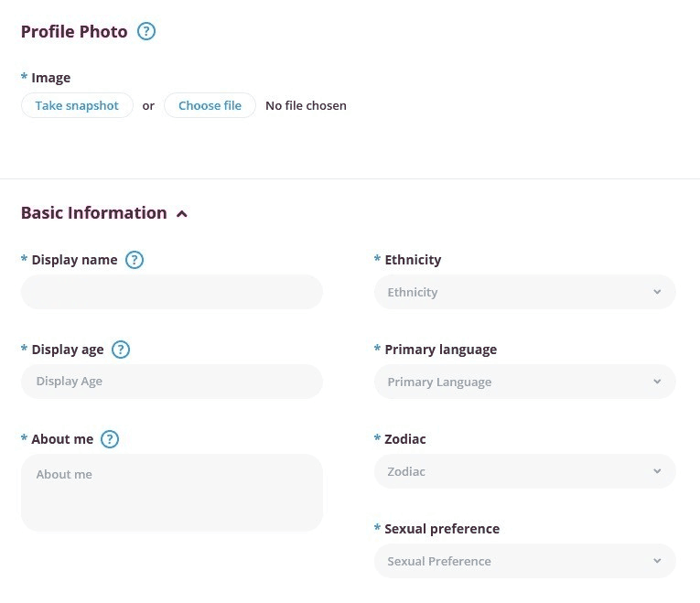This screenshot has width=700, height=603.
Task: Click the Take snapshot button
Action: pyautogui.click(x=77, y=105)
